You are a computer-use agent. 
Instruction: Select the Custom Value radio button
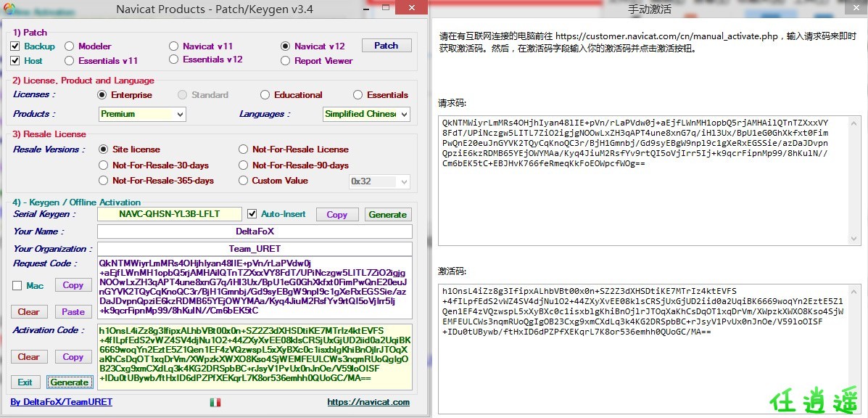pyautogui.click(x=243, y=181)
